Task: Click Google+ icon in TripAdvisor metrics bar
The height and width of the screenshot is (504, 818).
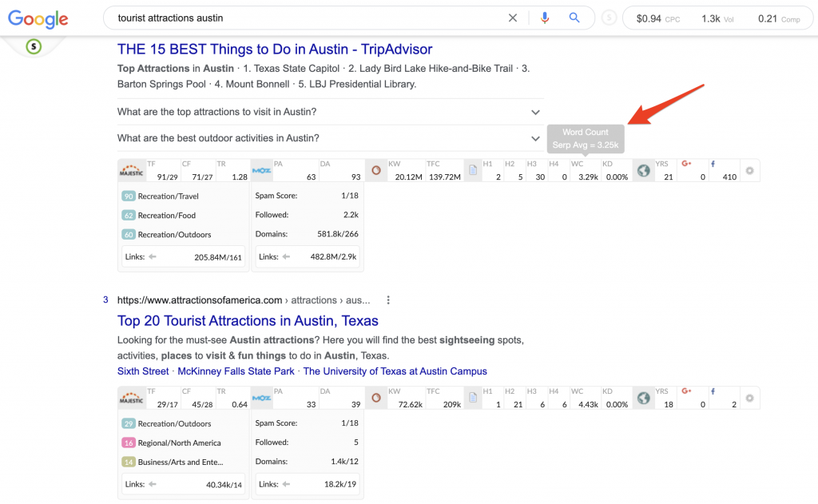Action: pyautogui.click(x=686, y=164)
